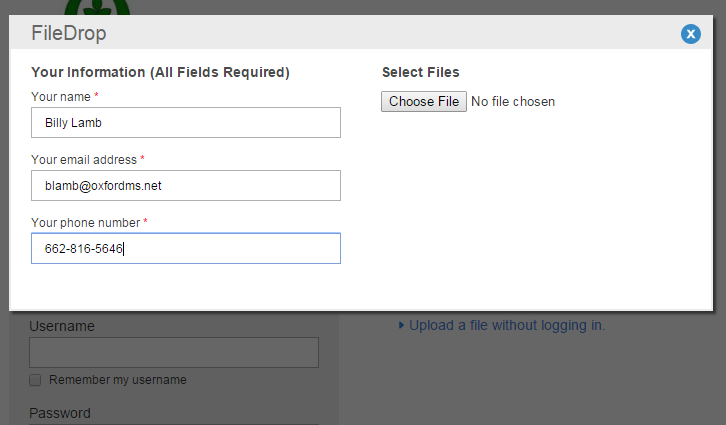
Task: Focus the Your name field containing Billy Lamb
Action: [186, 123]
